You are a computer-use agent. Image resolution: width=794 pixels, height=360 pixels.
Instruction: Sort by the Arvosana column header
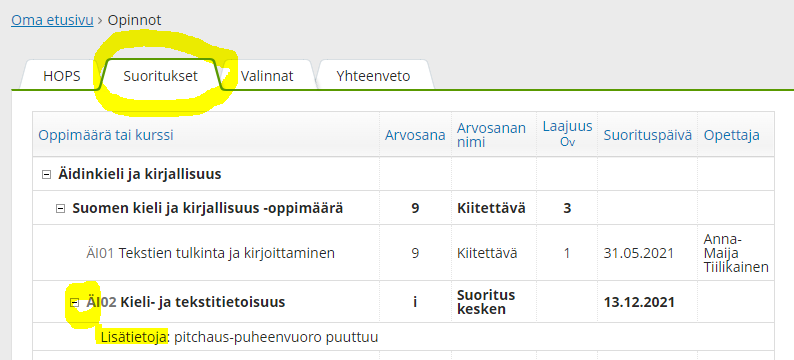[415, 135]
